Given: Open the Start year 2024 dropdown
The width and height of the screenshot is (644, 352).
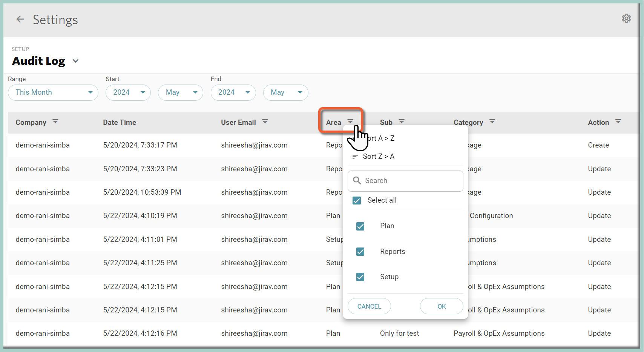Looking at the screenshot, I should (x=128, y=92).
